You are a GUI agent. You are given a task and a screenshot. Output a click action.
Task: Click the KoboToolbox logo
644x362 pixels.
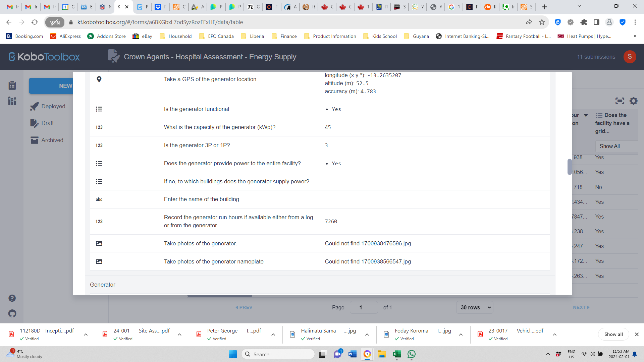coord(44,57)
